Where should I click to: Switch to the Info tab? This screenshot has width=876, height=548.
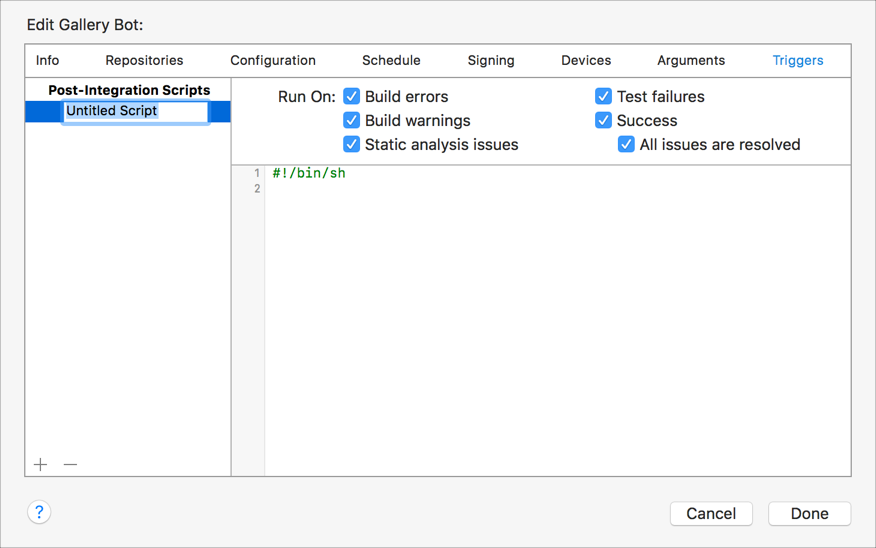[x=47, y=60]
